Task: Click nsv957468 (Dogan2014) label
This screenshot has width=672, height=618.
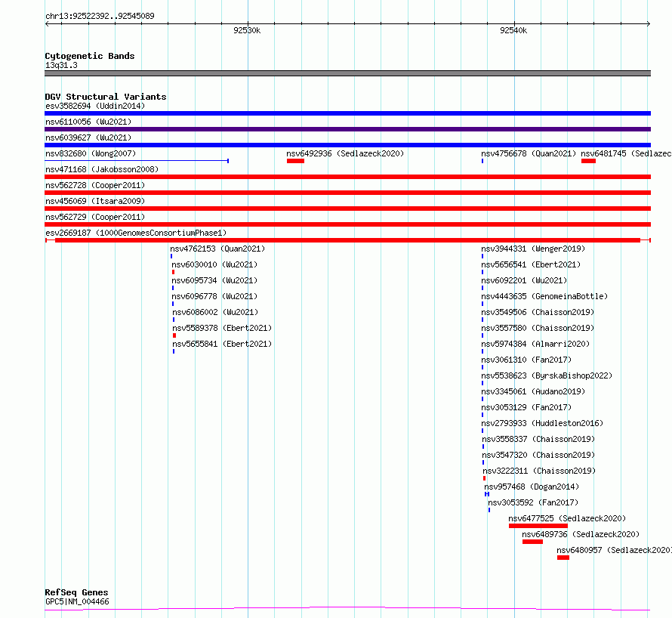Action: [x=532, y=487]
